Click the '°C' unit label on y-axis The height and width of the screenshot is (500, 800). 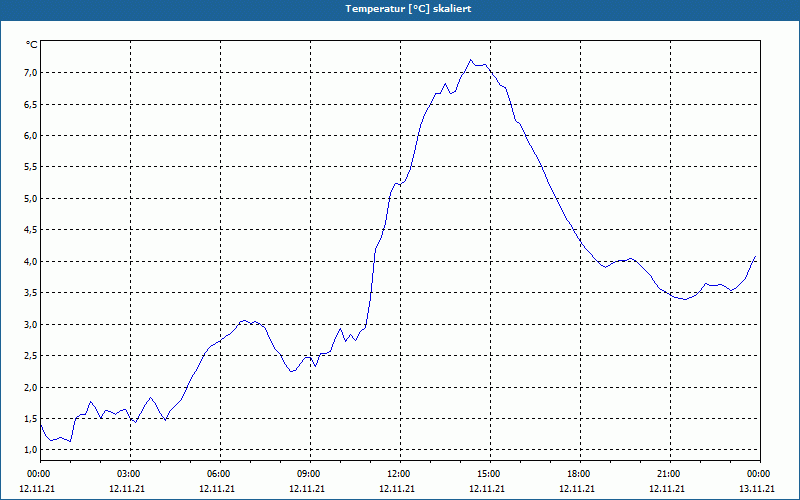[32, 45]
